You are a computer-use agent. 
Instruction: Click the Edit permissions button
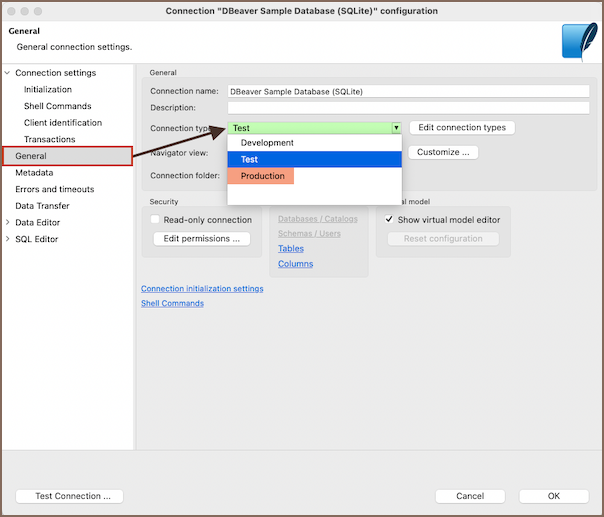click(x=201, y=239)
